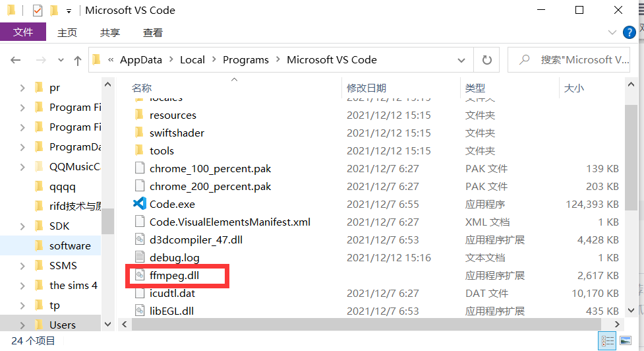Select the resources folder icon

(x=140, y=115)
